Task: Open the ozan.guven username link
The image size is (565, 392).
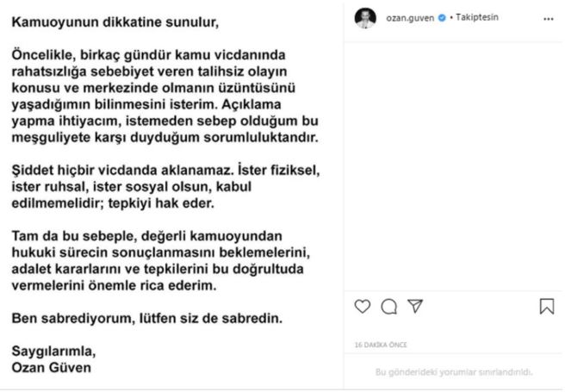Action: 410,17
